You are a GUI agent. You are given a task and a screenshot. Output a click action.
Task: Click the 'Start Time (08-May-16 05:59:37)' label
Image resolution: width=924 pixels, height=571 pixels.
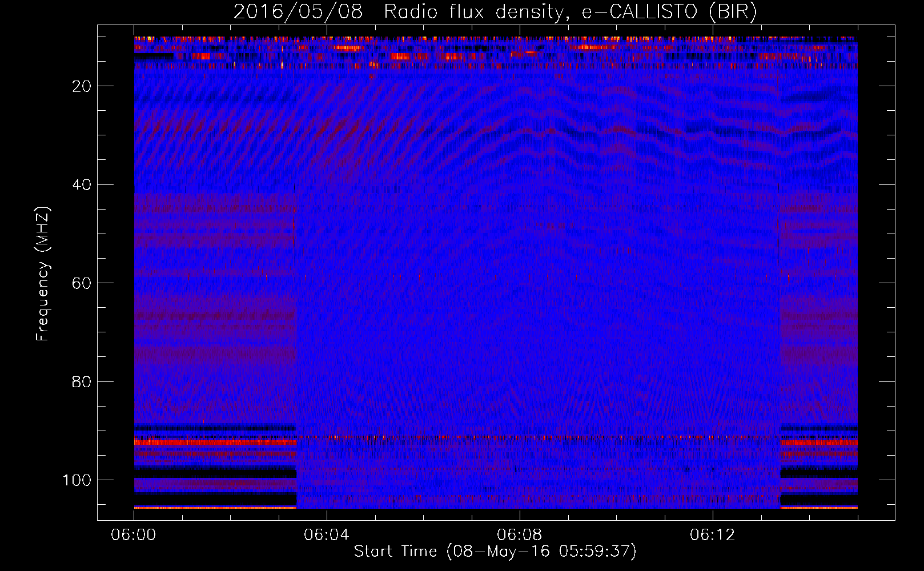(x=495, y=552)
